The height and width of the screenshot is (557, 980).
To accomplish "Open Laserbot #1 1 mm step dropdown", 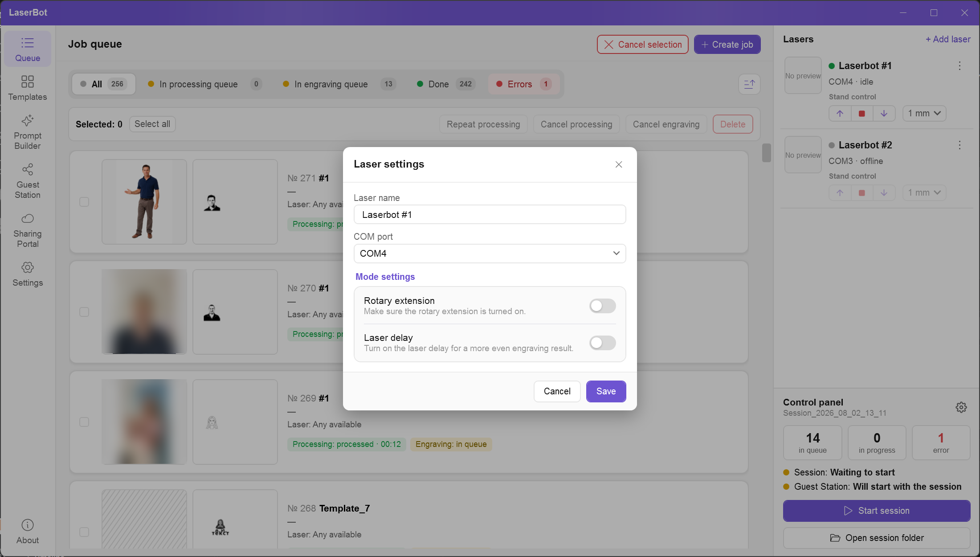I will [924, 114].
